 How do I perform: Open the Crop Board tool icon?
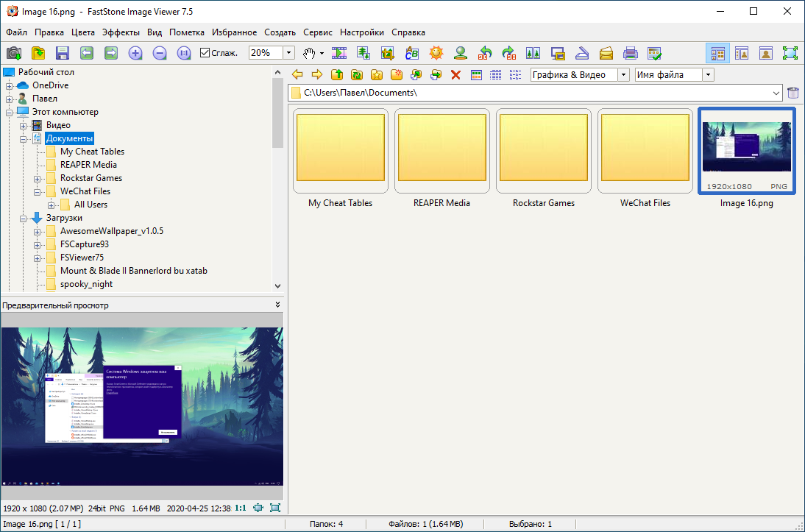387,53
